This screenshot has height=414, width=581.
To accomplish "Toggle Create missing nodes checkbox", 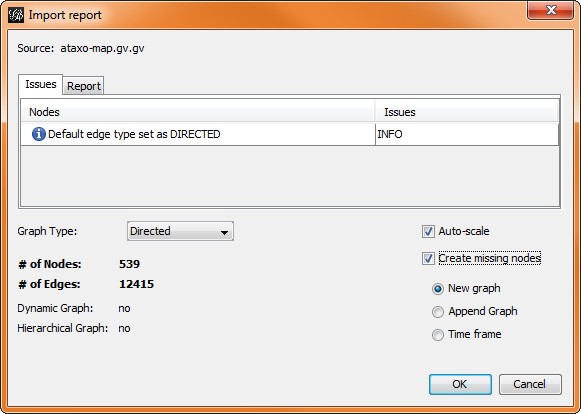I will tap(428, 258).
